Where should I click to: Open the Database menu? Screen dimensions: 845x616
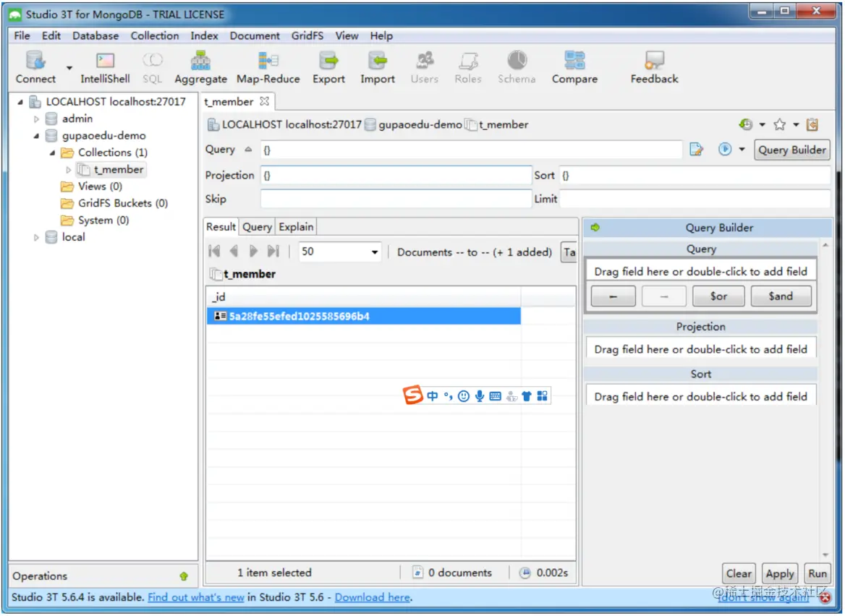point(95,35)
